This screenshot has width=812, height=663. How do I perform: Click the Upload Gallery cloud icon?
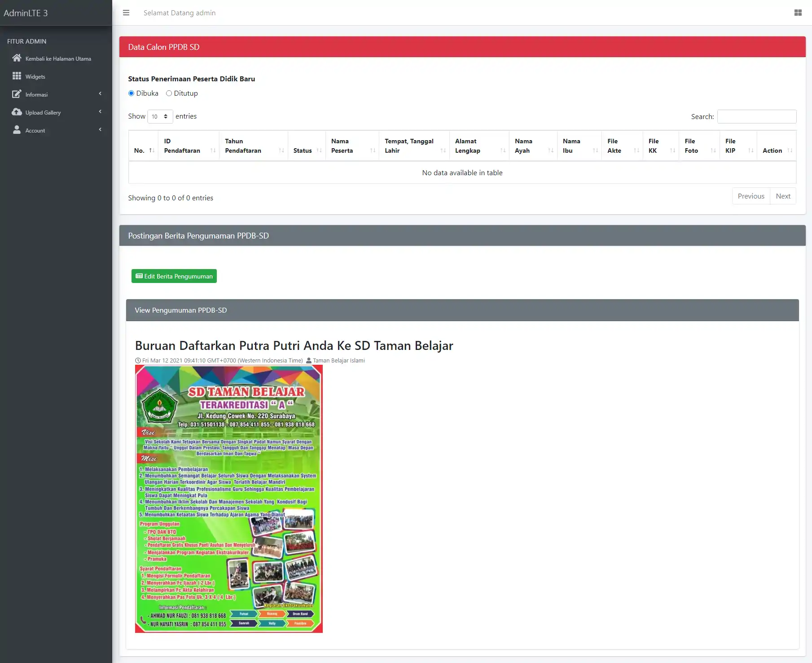17,112
